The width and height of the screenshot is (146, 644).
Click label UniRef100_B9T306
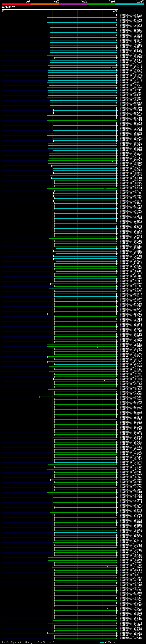[x=131, y=108]
